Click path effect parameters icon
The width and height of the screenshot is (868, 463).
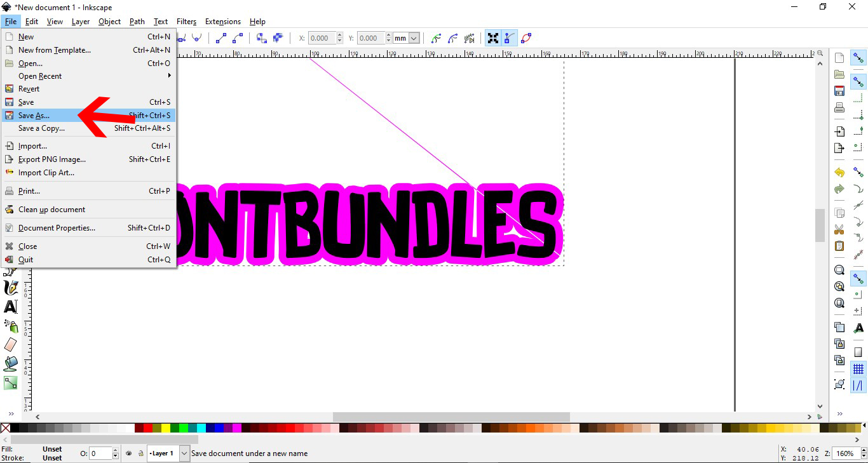coord(469,38)
